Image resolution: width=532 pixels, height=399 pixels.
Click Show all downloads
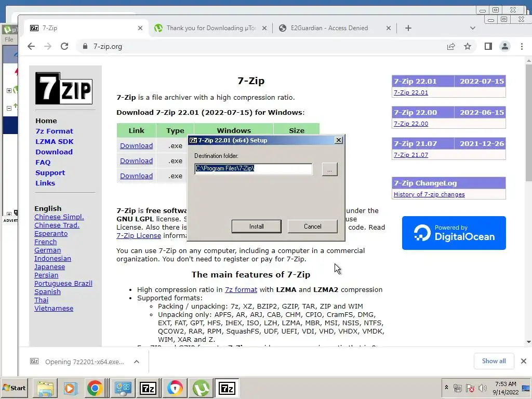pyautogui.click(x=494, y=361)
